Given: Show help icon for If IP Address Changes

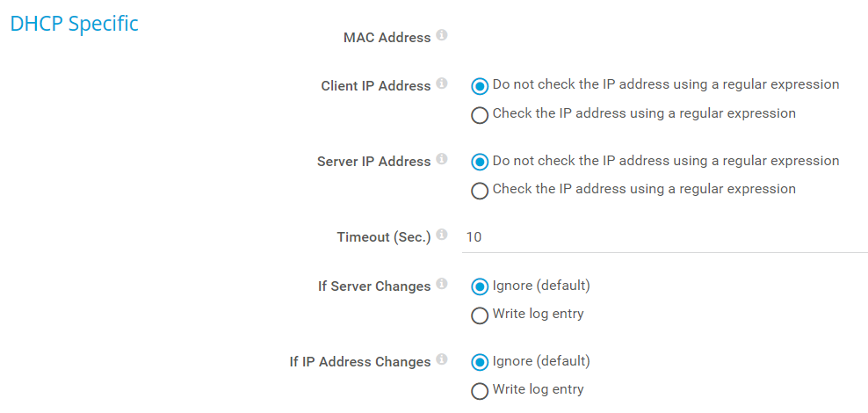Looking at the screenshot, I should (442, 360).
